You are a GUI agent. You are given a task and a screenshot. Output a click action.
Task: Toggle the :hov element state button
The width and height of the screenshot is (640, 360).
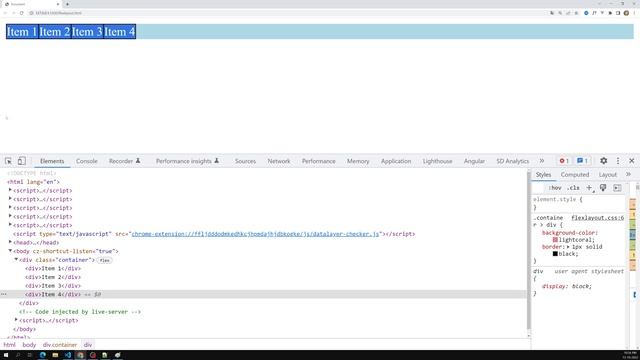point(555,188)
